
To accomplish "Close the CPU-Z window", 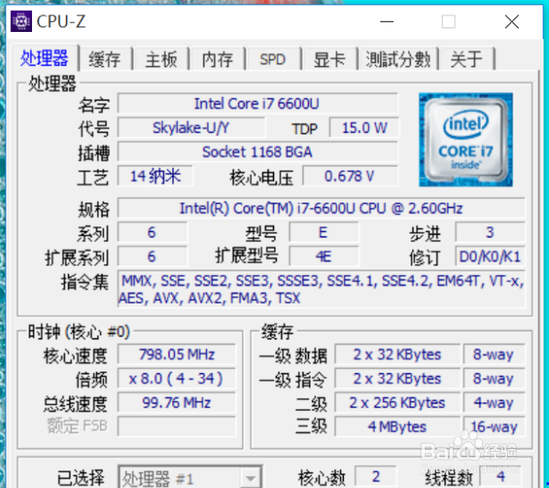I will tap(512, 22).
